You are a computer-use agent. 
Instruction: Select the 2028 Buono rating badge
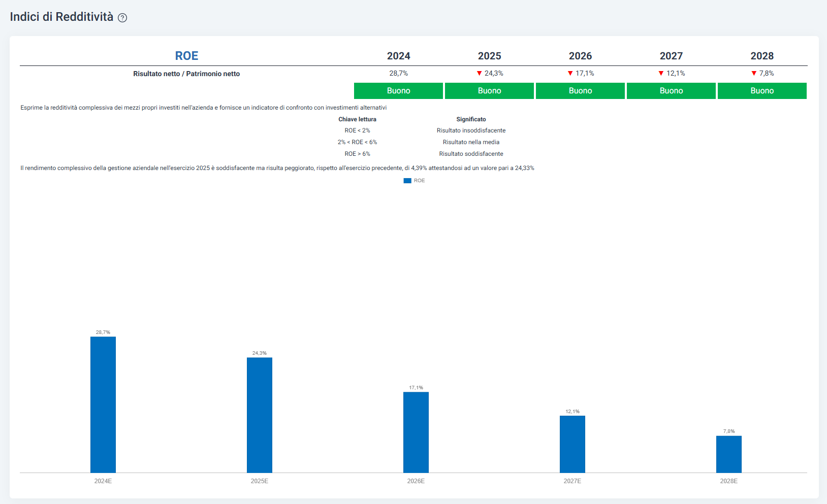[762, 91]
